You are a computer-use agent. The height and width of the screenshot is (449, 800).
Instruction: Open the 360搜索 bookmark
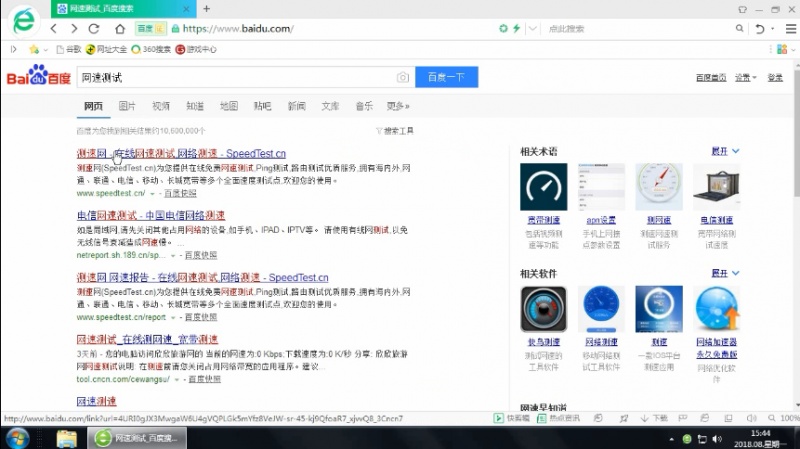click(x=151, y=49)
